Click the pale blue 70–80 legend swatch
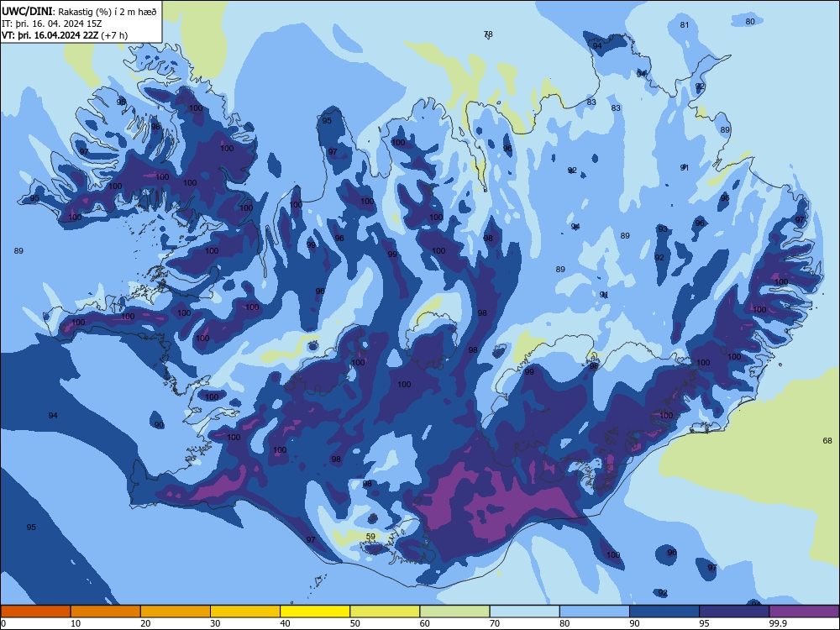Screen dimensions: 840x630 point(524,612)
